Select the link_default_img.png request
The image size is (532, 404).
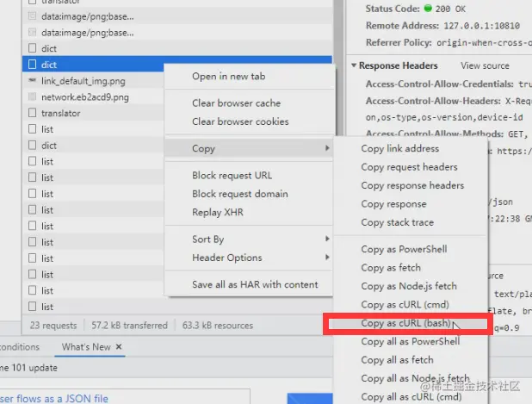tap(84, 81)
